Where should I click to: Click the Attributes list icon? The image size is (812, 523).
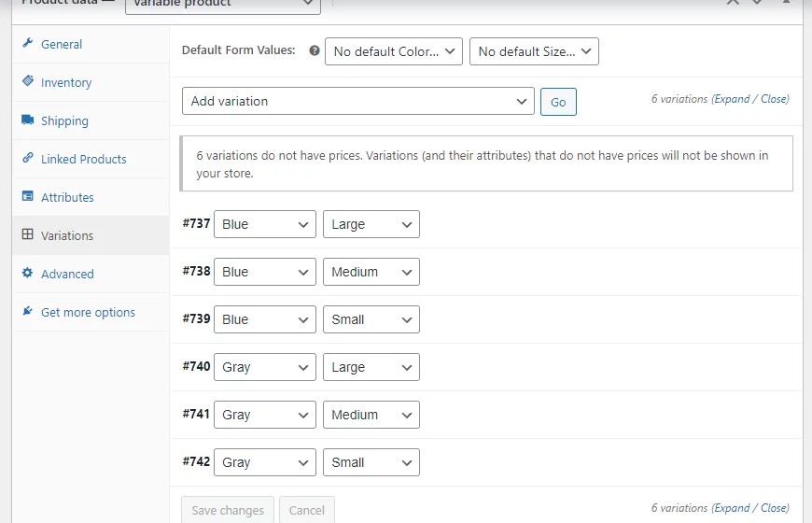tap(28, 196)
